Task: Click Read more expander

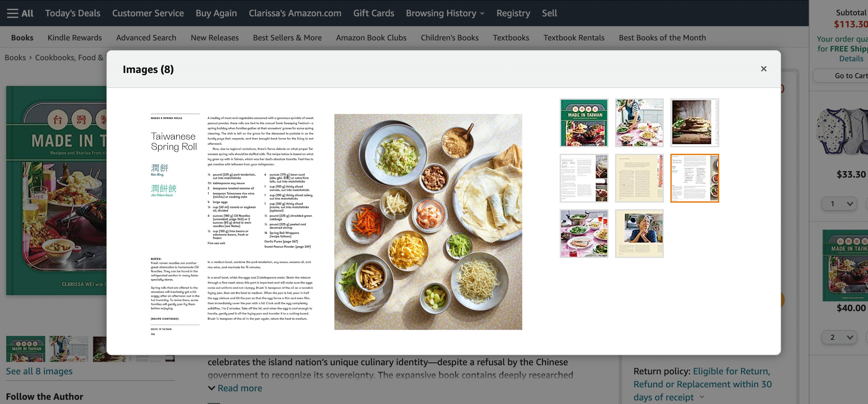Action: (235, 388)
